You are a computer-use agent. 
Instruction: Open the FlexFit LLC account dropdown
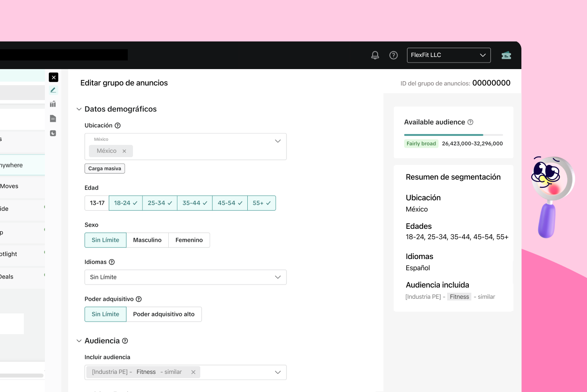tap(448, 55)
